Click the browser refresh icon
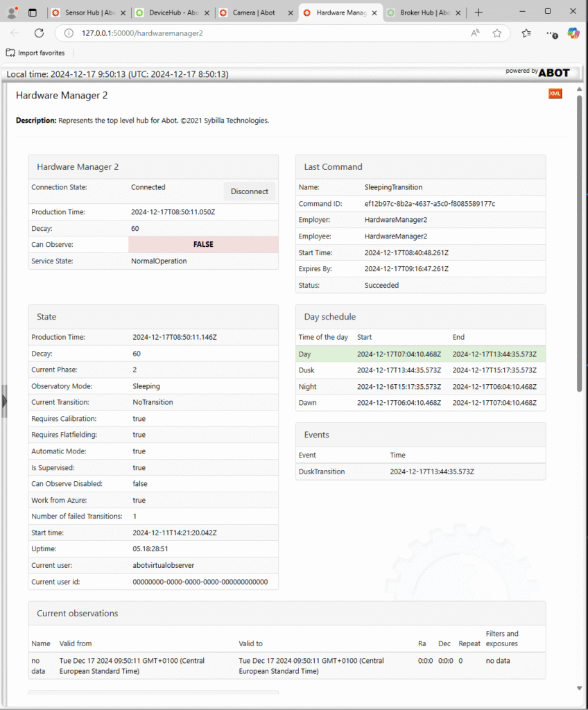This screenshot has width=588, height=710. point(40,33)
